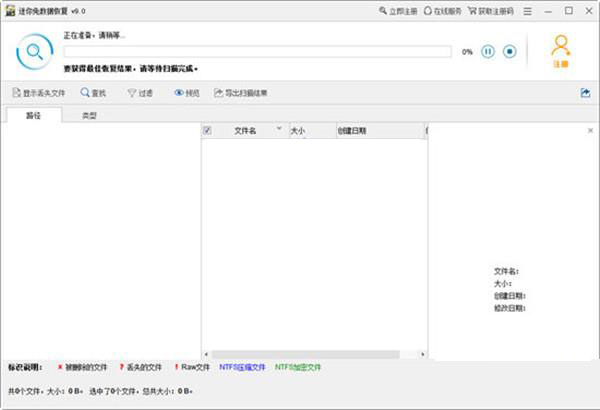Switch to the 类型 tab
This screenshot has height=410, width=600.
tap(89, 115)
